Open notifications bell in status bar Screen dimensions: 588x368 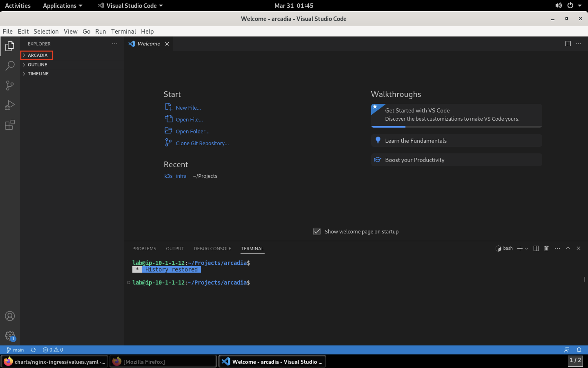pos(579,350)
